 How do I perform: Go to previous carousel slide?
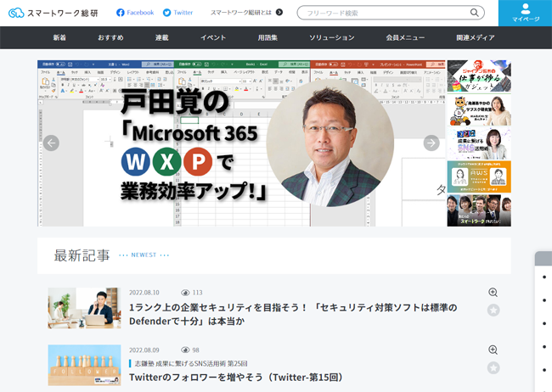[x=52, y=143]
